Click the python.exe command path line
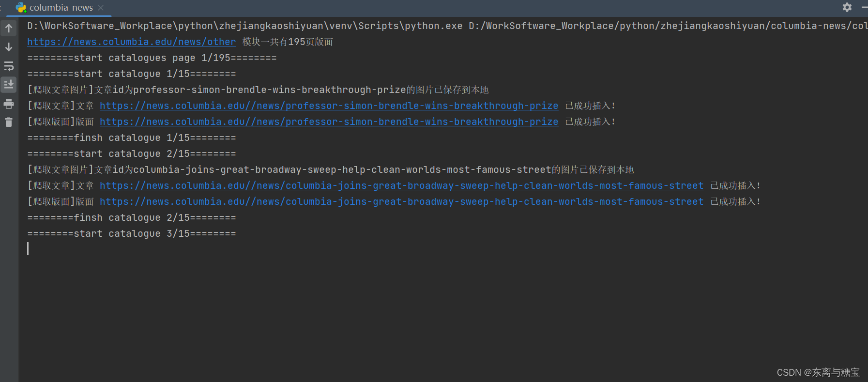This screenshot has height=382, width=868. tap(447, 26)
